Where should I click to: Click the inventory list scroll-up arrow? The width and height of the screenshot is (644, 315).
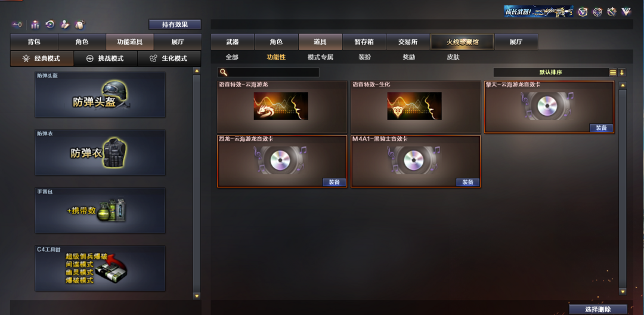(623, 85)
